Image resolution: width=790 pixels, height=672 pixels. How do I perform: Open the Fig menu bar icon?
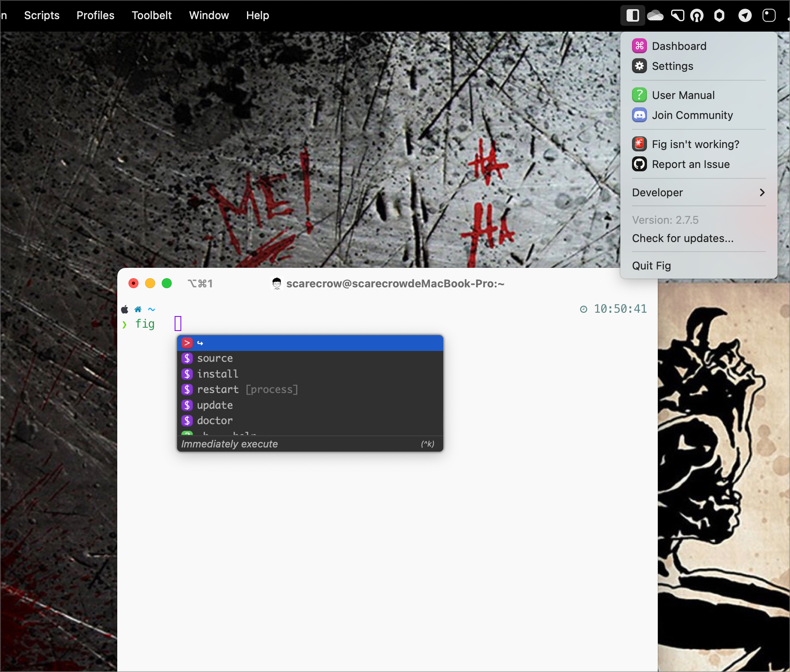click(632, 15)
